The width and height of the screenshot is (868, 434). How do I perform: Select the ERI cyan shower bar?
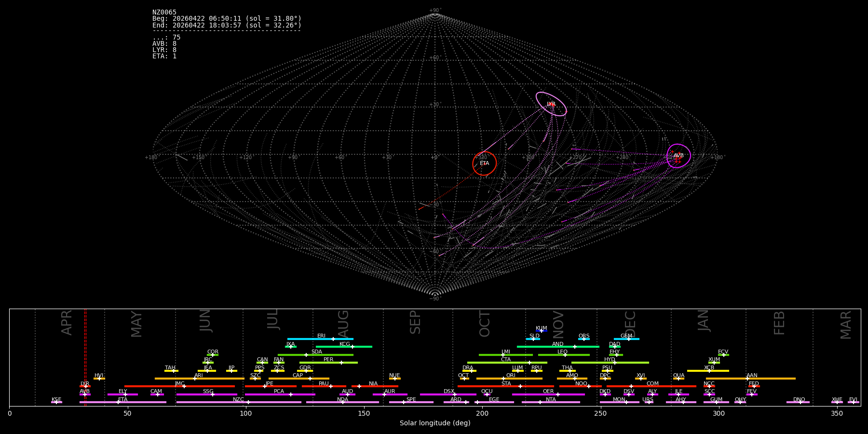click(320, 339)
